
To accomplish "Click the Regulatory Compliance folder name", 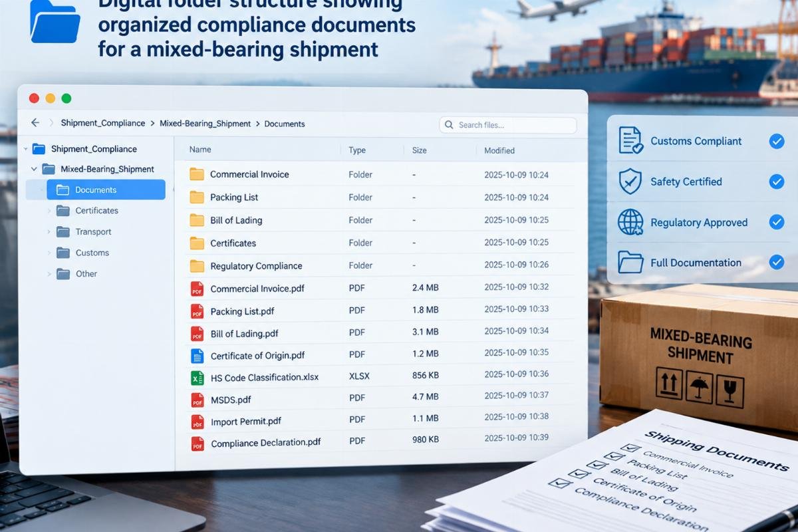I will tap(256, 266).
